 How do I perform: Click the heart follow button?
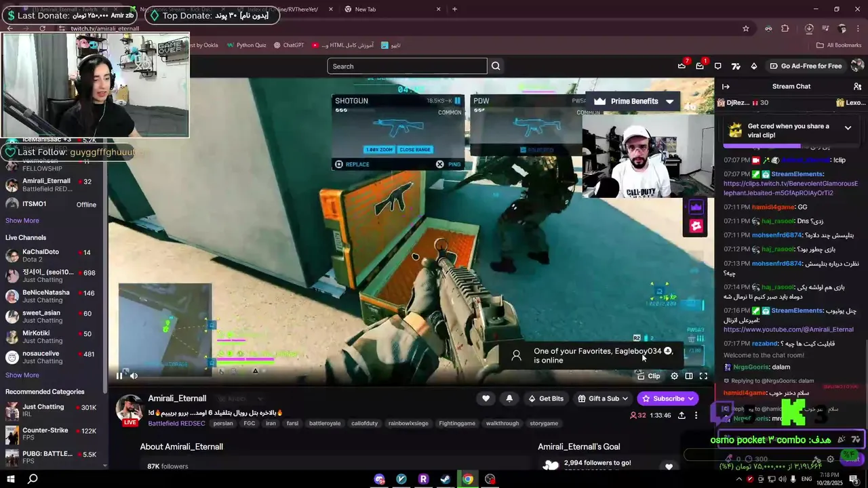coord(486,399)
